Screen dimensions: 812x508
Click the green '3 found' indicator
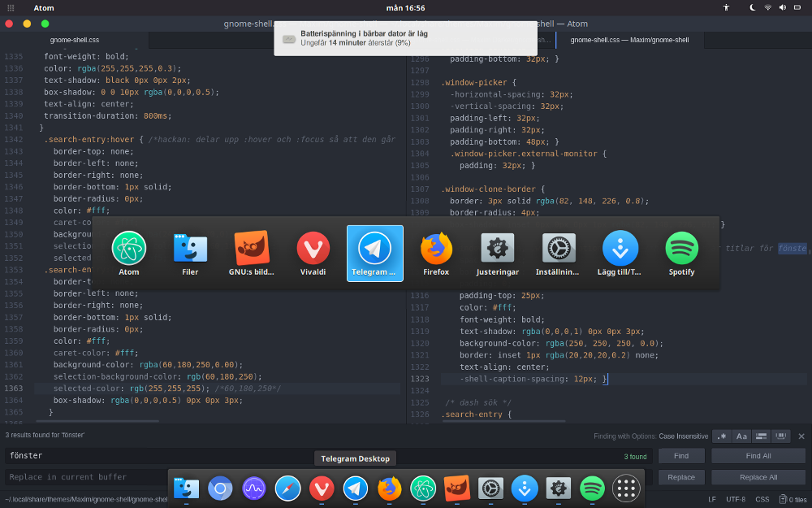tap(635, 457)
